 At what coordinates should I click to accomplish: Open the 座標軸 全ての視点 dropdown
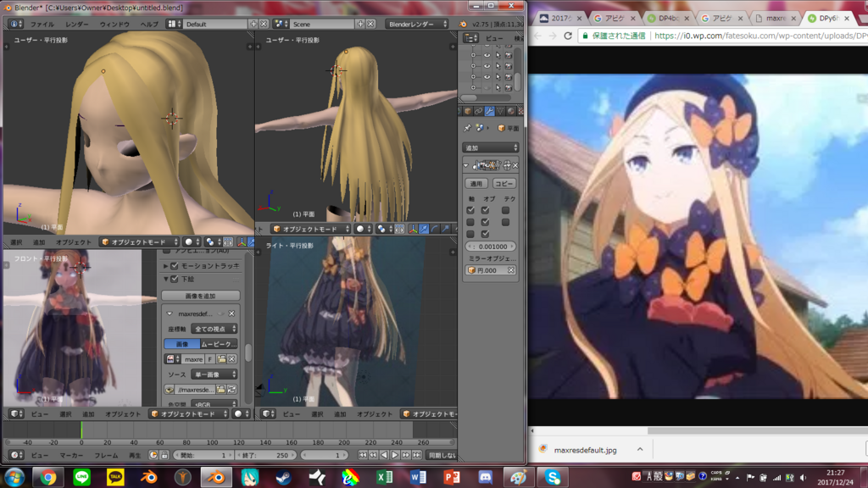(x=214, y=329)
